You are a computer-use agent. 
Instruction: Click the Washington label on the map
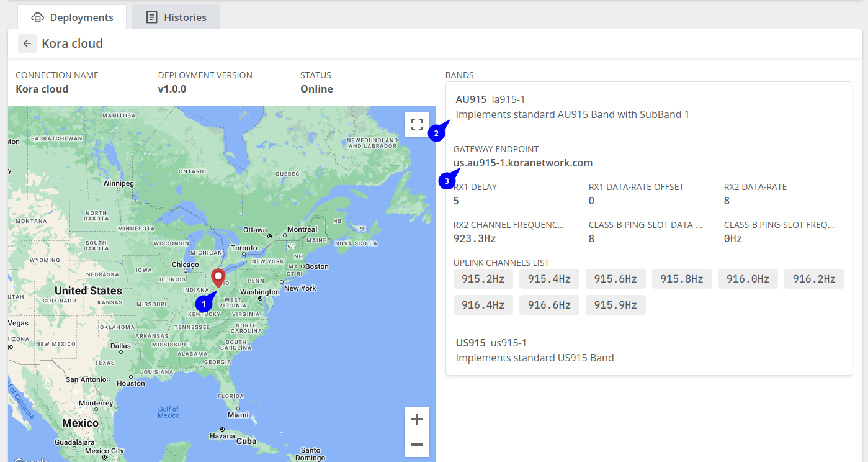pyautogui.click(x=260, y=292)
